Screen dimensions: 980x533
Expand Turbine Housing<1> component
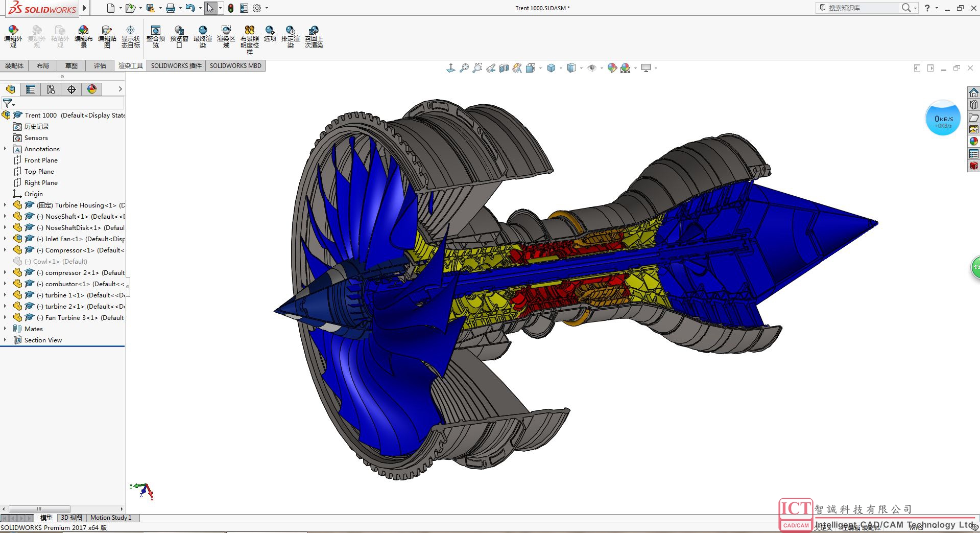(5, 205)
